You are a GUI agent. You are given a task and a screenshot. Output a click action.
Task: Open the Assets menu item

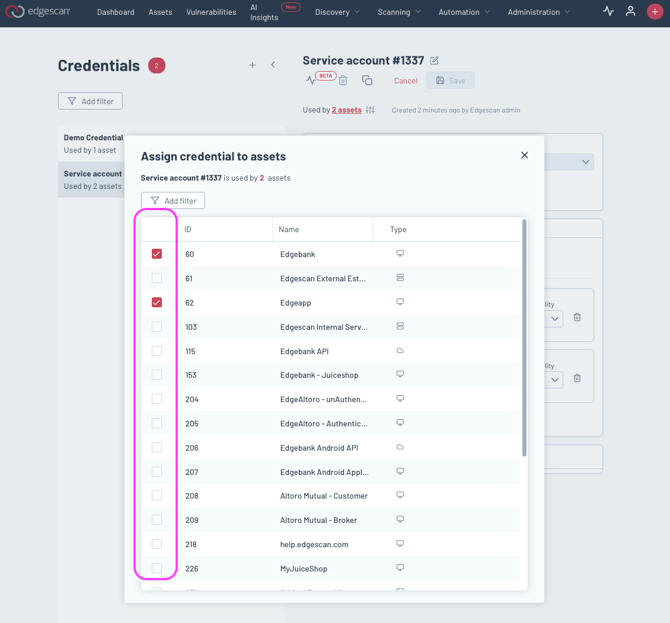pyautogui.click(x=160, y=12)
